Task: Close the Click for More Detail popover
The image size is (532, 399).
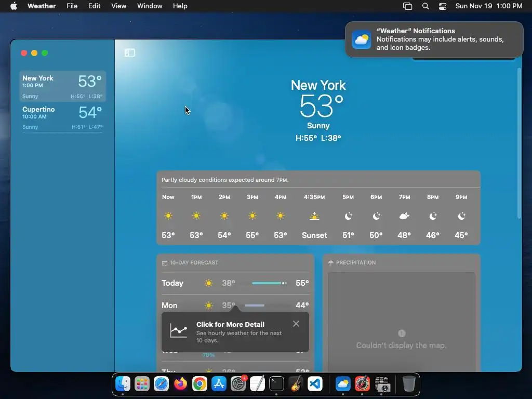Action: click(296, 324)
